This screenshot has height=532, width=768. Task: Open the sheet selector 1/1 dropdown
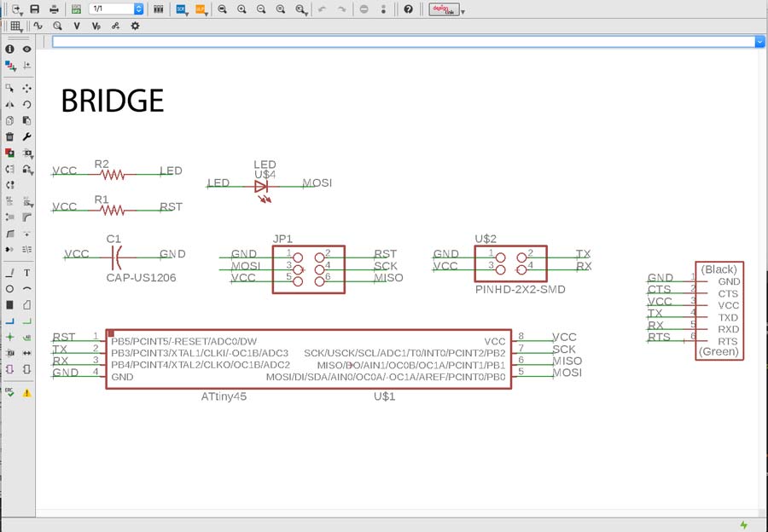(138, 9)
